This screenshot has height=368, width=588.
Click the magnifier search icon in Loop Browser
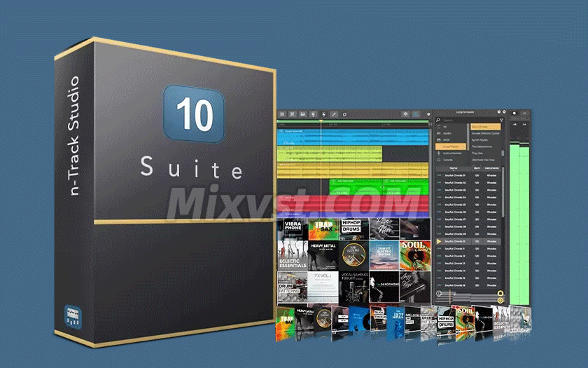(x=437, y=120)
